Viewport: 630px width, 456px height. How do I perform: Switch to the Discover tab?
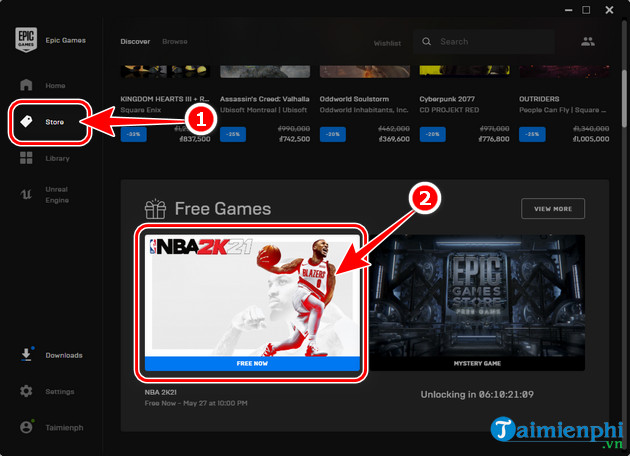pyautogui.click(x=135, y=41)
